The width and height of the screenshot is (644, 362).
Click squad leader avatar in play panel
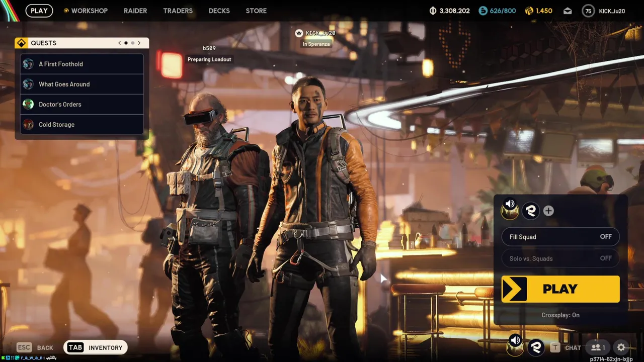510,210
